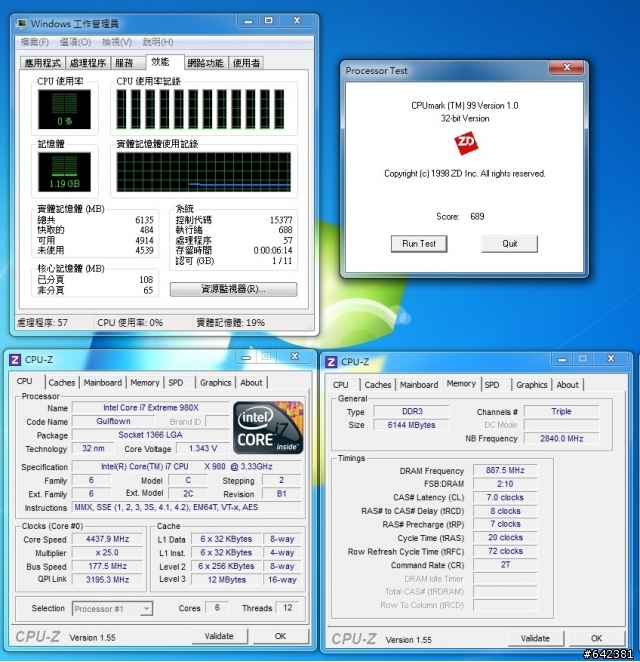This screenshot has height=662, width=640.
Task: Click the right CPU-Z window title icon
Action: (x=331, y=362)
